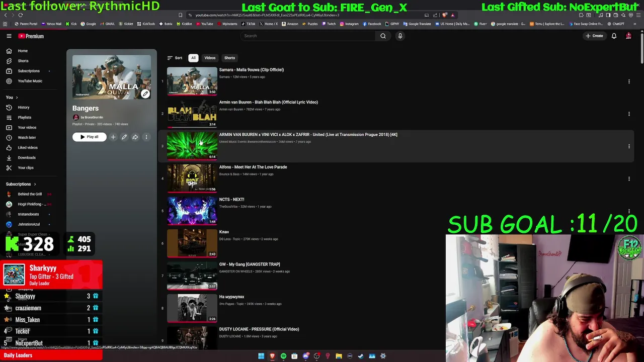Open Liked videos
Image resolution: width=644 pixels, height=362 pixels.
[x=28, y=147]
